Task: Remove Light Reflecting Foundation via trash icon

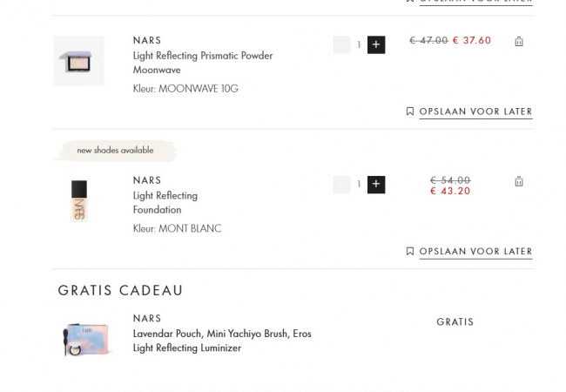Action: 519,181
